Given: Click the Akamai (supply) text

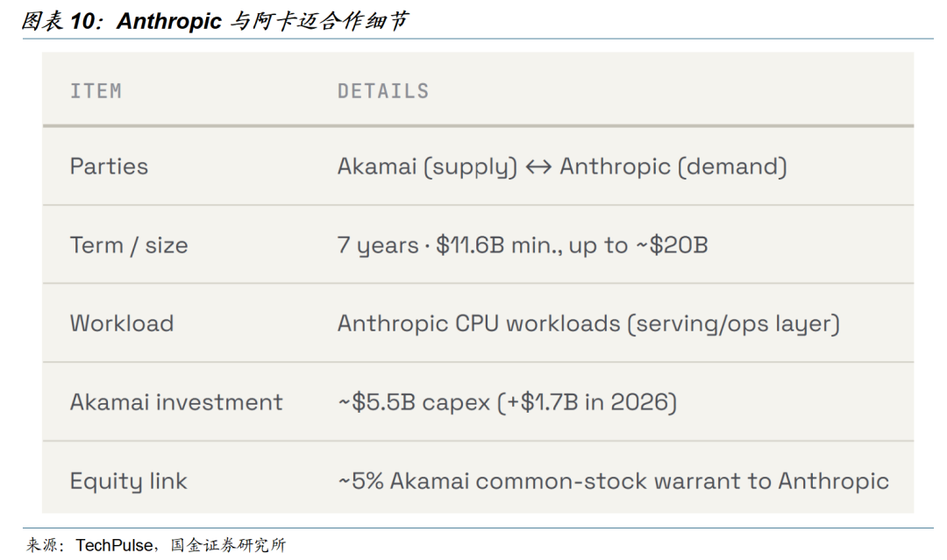Looking at the screenshot, I should [427, 167].
